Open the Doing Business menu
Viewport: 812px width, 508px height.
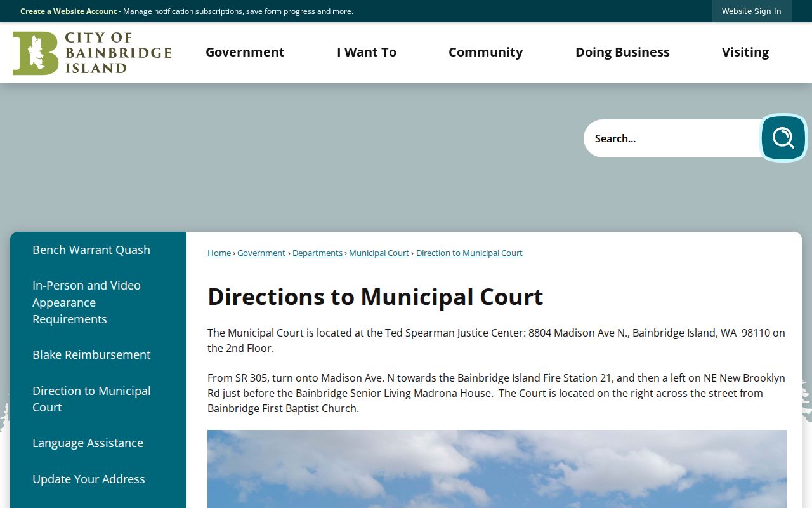coord(622,52)
